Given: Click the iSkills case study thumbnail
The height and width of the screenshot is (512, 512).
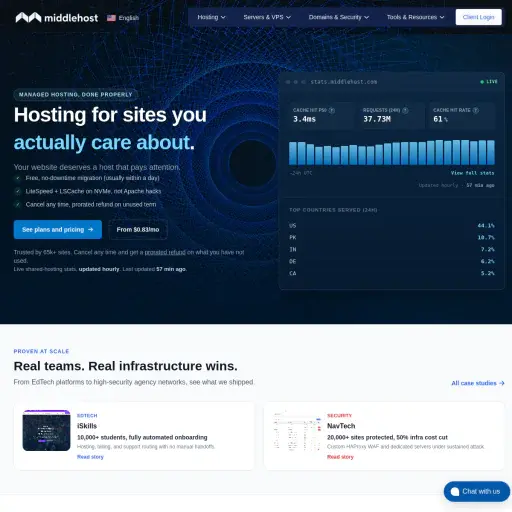Looking at the screenshot, I should click(46, 431).
